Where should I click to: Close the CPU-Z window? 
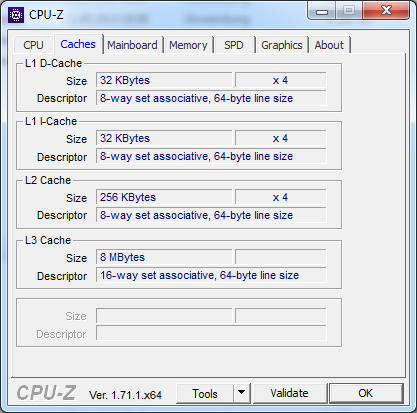pyautogui.click(x=386, y=11)
